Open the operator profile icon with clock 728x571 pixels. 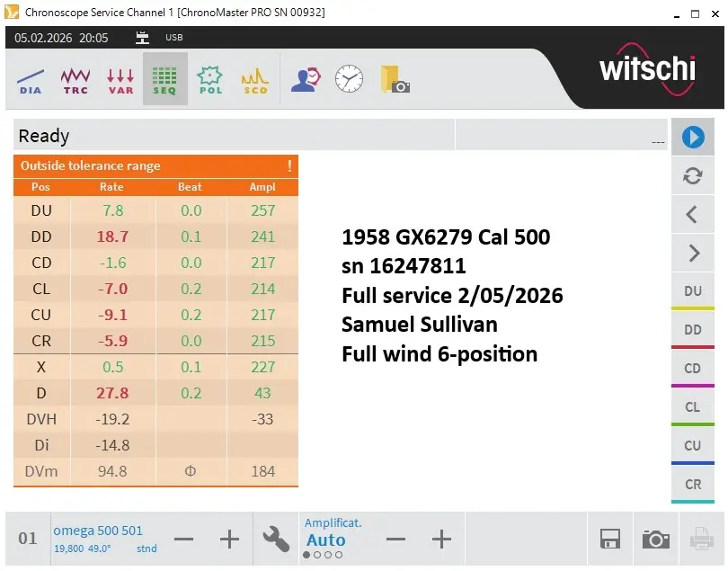coord(304,78)
